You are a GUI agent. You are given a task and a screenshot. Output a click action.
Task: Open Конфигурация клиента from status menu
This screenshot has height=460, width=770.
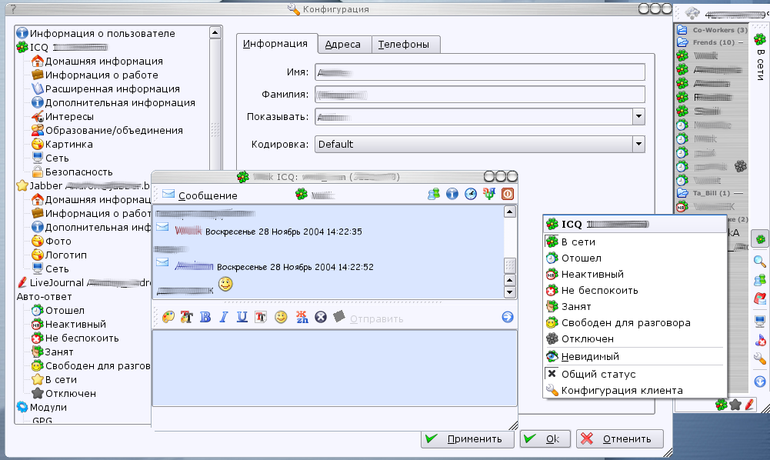tap(634, 390)
